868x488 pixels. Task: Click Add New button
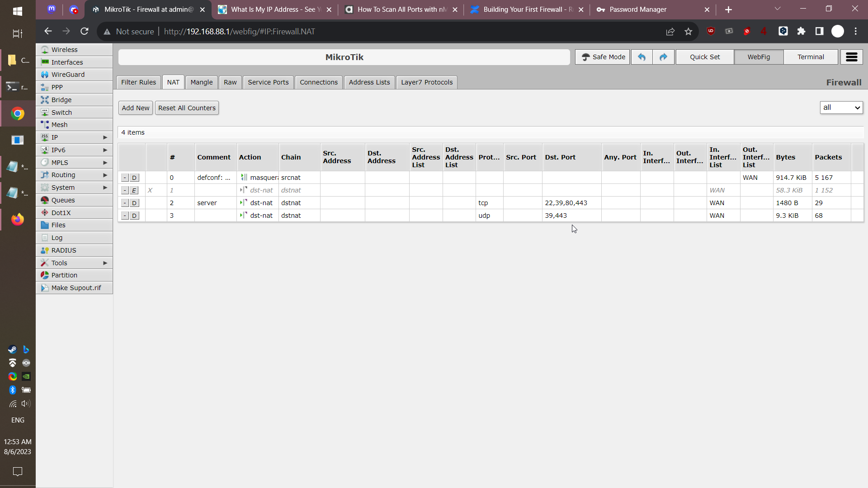tap(135, 108)
